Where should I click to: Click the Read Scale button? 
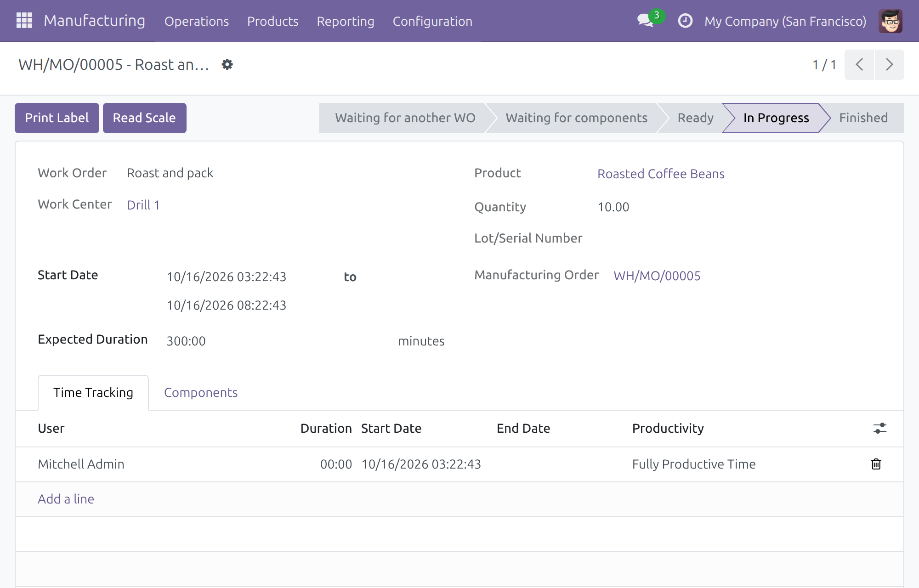pyautogui.click(x=145, y=118)
